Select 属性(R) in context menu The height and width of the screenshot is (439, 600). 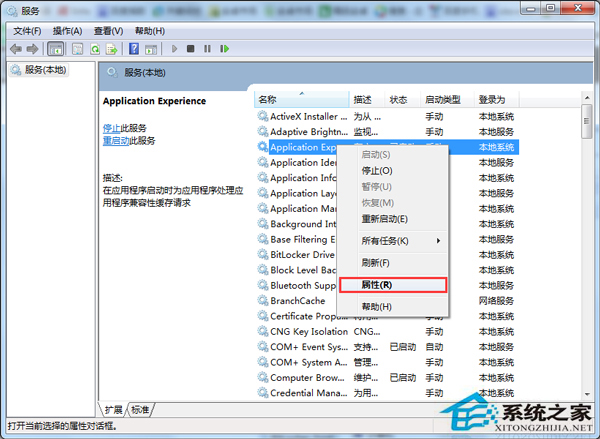tap(376, 284)
